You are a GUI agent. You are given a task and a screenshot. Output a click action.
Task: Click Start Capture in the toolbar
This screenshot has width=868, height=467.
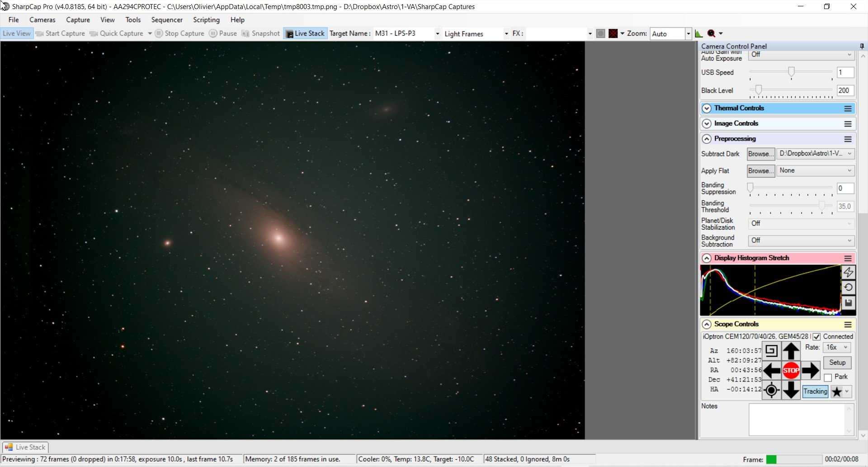tap(60, 33)
